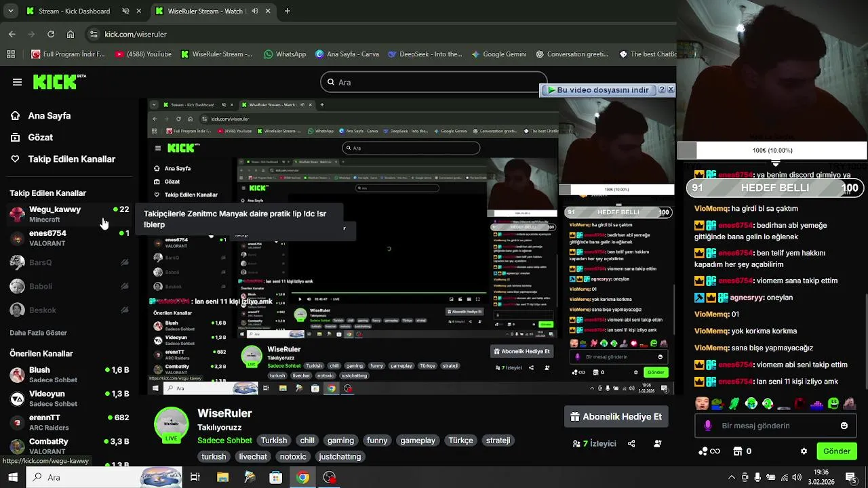Click the browser home button
This screenshot has width=868, height=488.
click(71, 34)
